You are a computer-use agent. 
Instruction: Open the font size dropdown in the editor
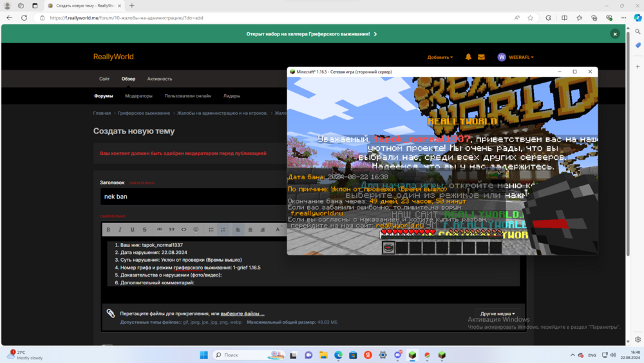tap(278, 230)
